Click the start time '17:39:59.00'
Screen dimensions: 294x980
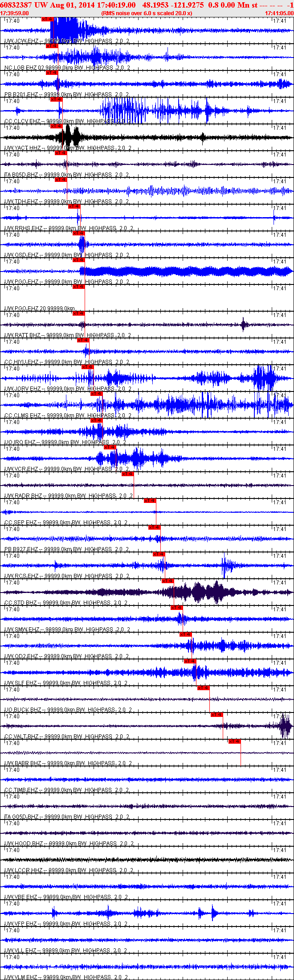(15, 13)
